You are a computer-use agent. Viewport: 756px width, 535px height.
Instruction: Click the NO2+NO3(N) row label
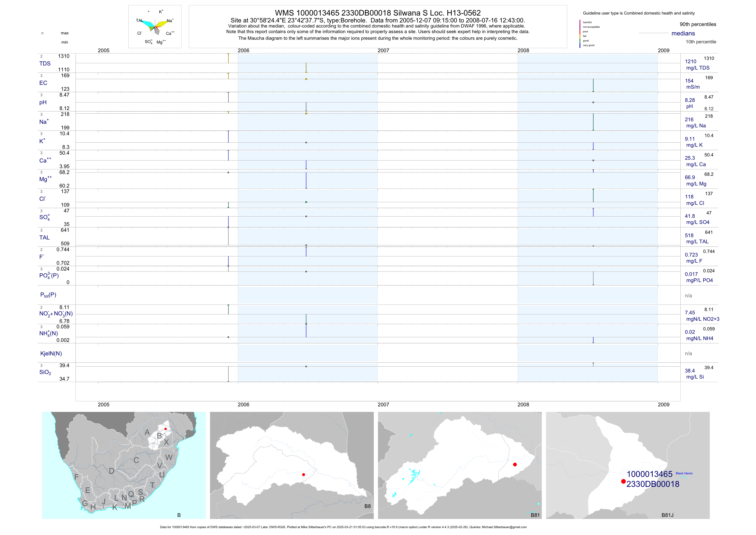tap(56, 314)
